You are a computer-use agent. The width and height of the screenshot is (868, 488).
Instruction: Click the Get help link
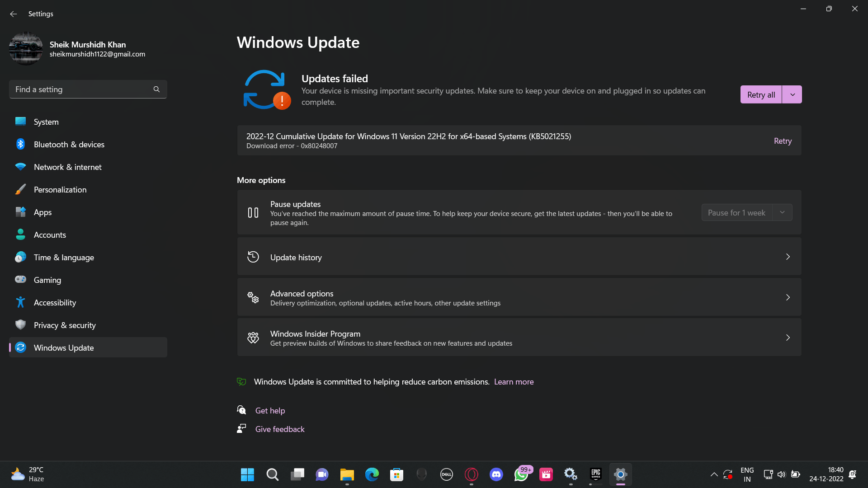click(x=270, y=410)
